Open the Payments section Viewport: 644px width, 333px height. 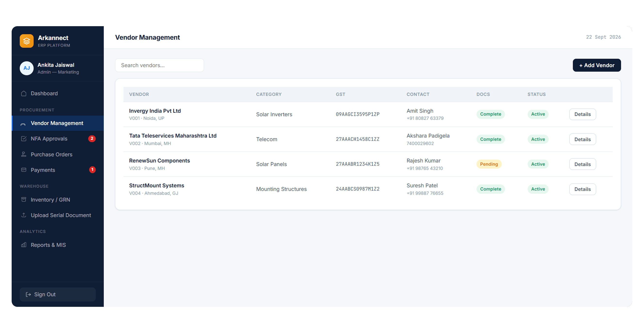58,170
